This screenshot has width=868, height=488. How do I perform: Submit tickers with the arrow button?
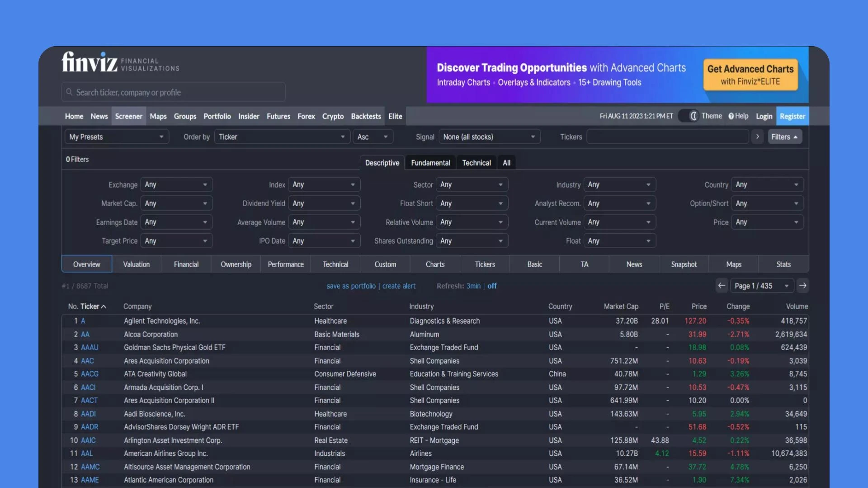point(758,136)
